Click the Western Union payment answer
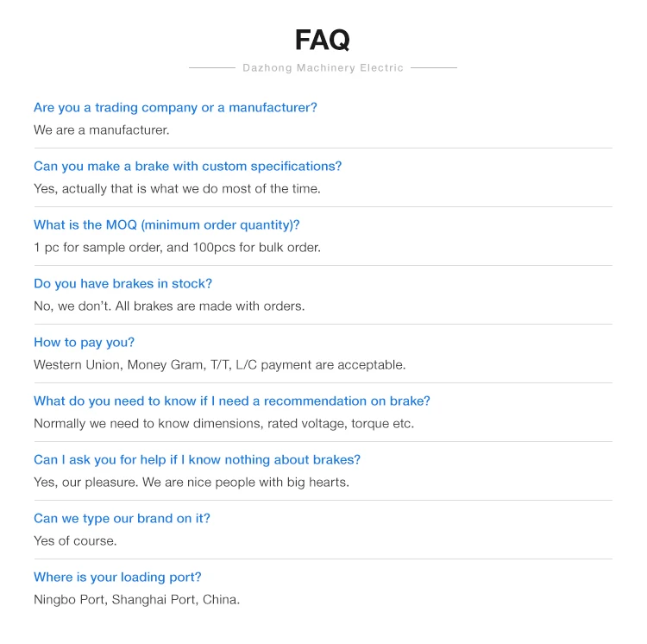 [x=219, y=365]
